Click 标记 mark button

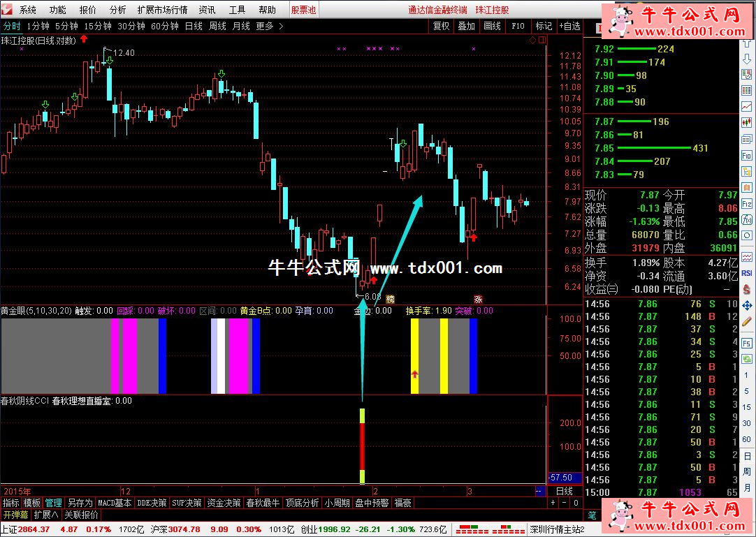point(544,26)
